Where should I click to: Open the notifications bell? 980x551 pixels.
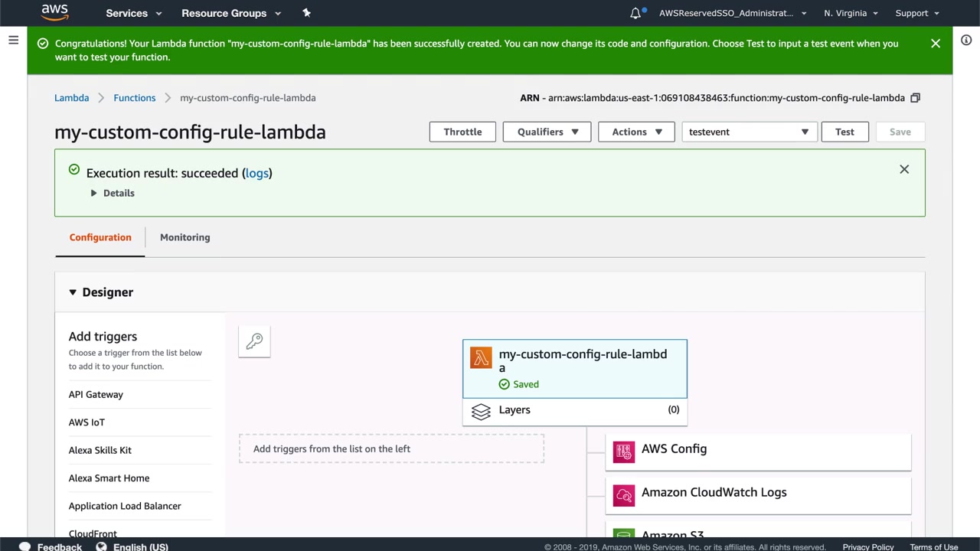(635, 13)
